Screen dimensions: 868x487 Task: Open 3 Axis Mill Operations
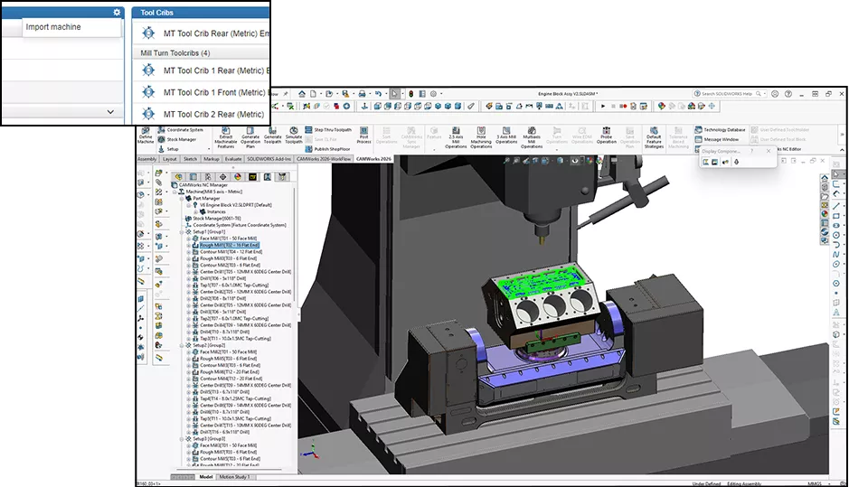pyautogui.click(x=506, y=136)
